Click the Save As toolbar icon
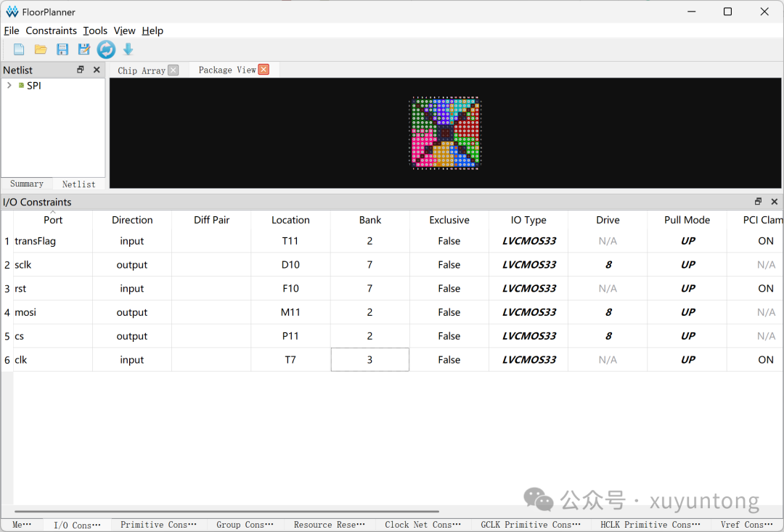The width and height of the screenshot is (784, 532). coord(83,49)
